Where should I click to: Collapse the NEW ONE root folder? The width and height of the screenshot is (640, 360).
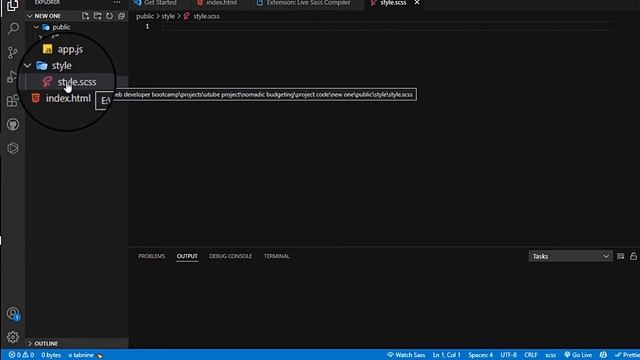tap(30, 16)
